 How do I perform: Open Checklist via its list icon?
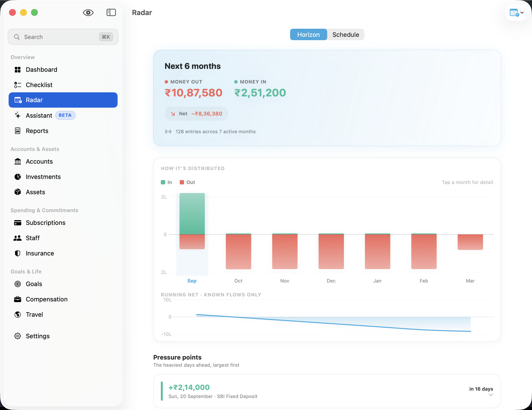point(17,85)
